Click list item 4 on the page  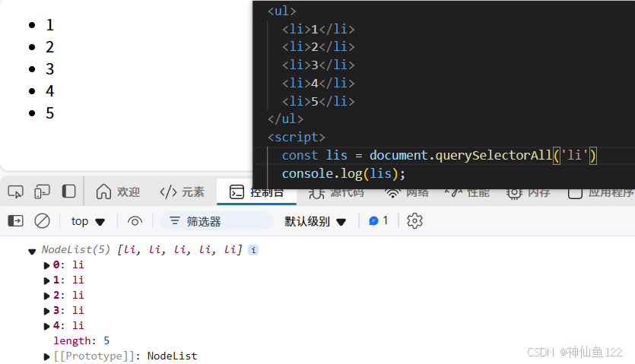(x=50, y=90)
